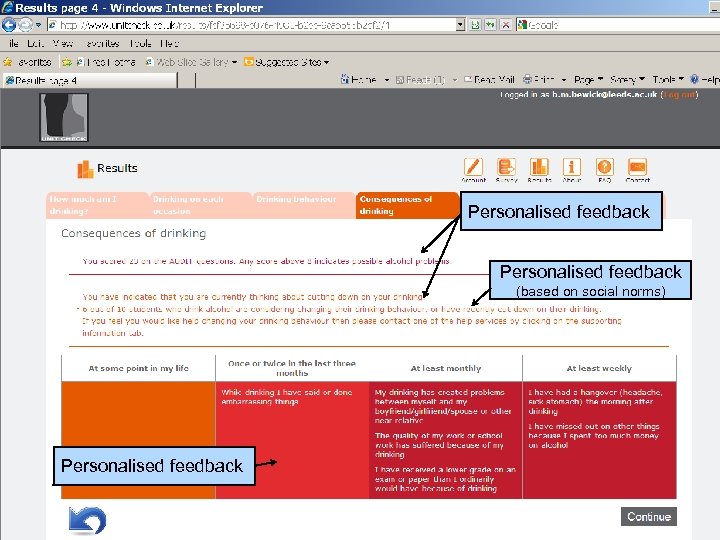Viewport: 720px width, 540px height.
Task: Click the Log out link
Action: click(679, 95)
